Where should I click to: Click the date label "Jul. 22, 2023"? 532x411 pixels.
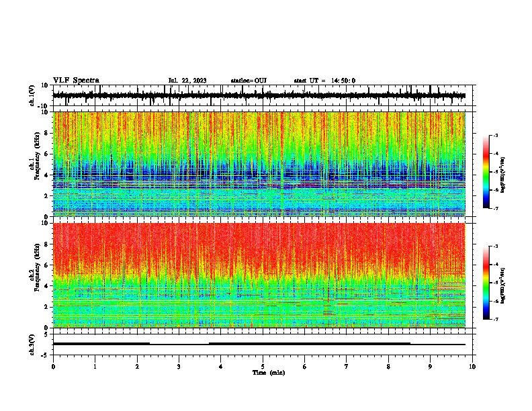click(x=187, y=81)
